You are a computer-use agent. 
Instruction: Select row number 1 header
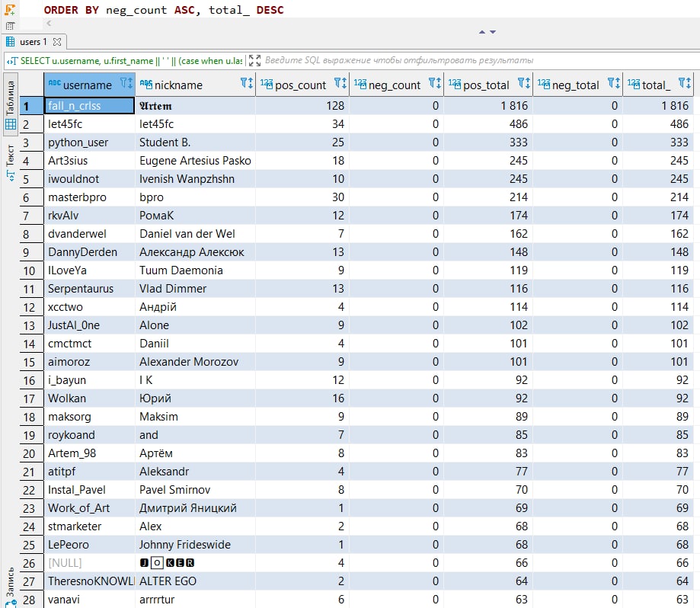(31, 106)
